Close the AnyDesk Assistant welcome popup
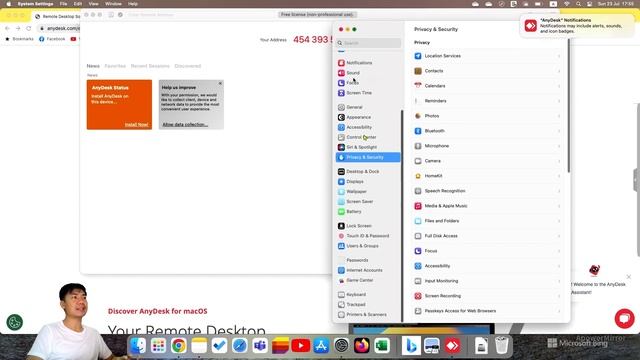The width and height of the screenshot is (640, 360). click(x=629, y=277)
